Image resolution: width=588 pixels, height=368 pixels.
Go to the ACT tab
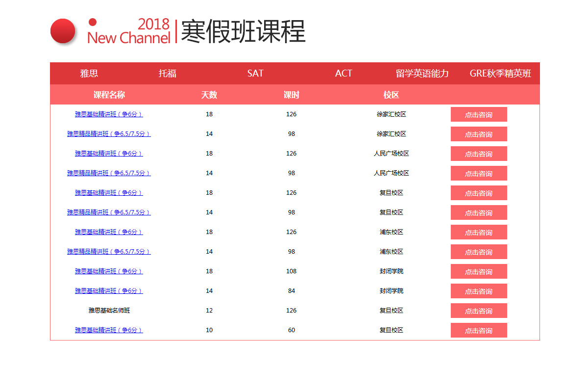pyautogui.click(x=343, y=74)
